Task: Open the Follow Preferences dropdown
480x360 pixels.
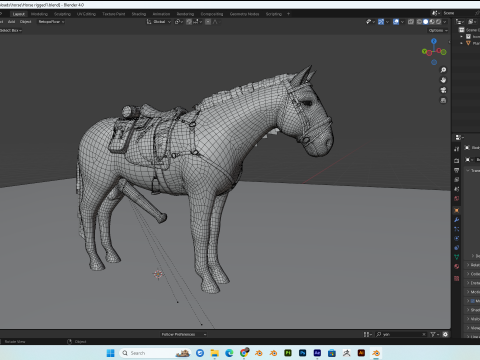Action: pos(184,334)
